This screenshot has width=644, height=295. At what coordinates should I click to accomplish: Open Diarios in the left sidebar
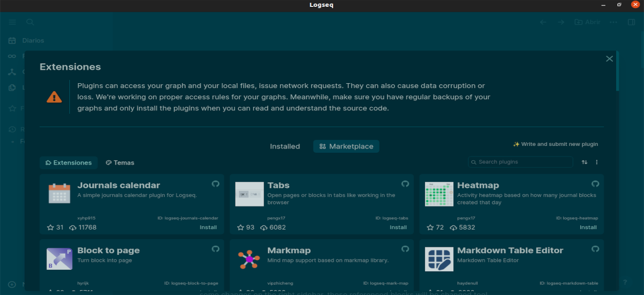[x=33, y=41]
